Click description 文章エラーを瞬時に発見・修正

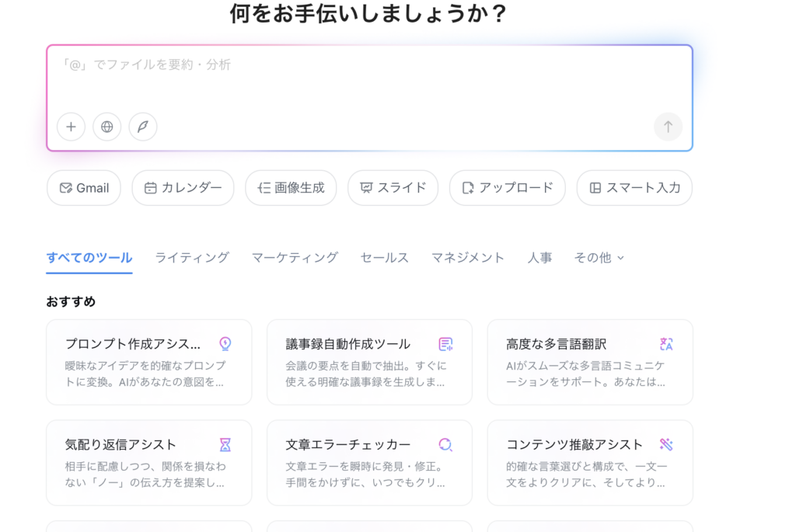point(362,466)
